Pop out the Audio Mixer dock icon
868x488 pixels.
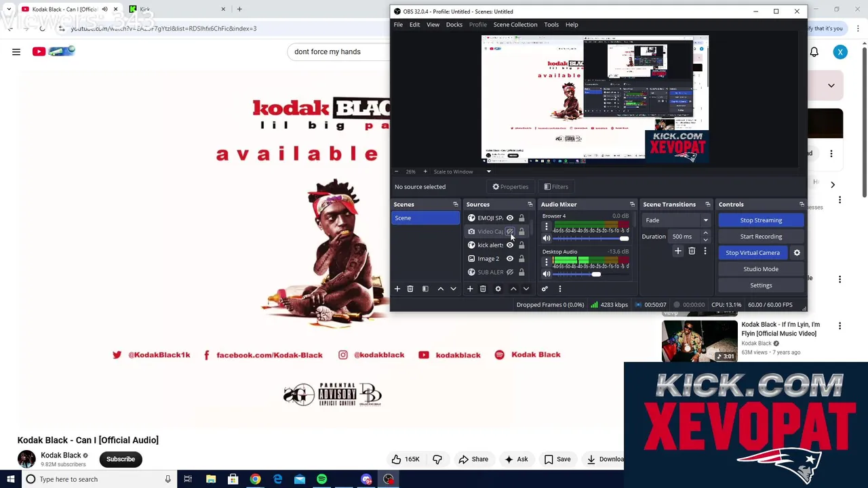coord(632,204)
